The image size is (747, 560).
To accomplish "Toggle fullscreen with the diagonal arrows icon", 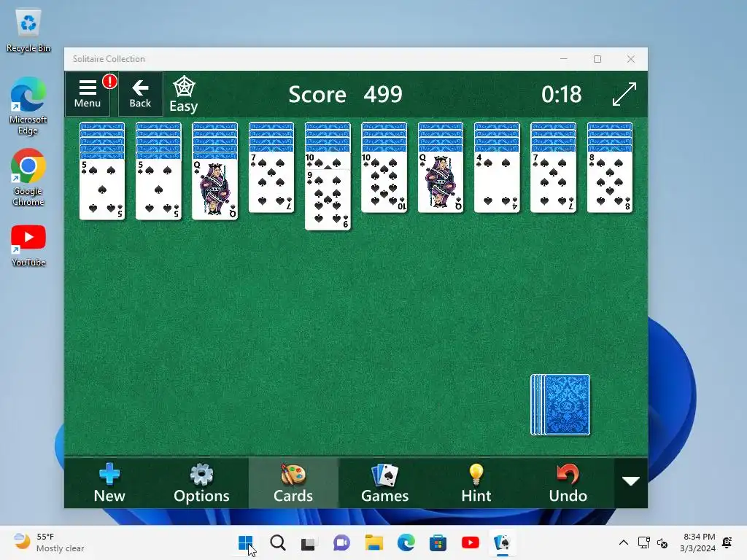I will (624, 94).
